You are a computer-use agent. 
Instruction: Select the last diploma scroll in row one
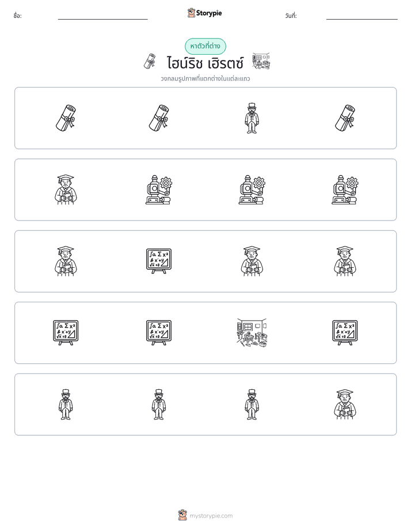point(345,118)
